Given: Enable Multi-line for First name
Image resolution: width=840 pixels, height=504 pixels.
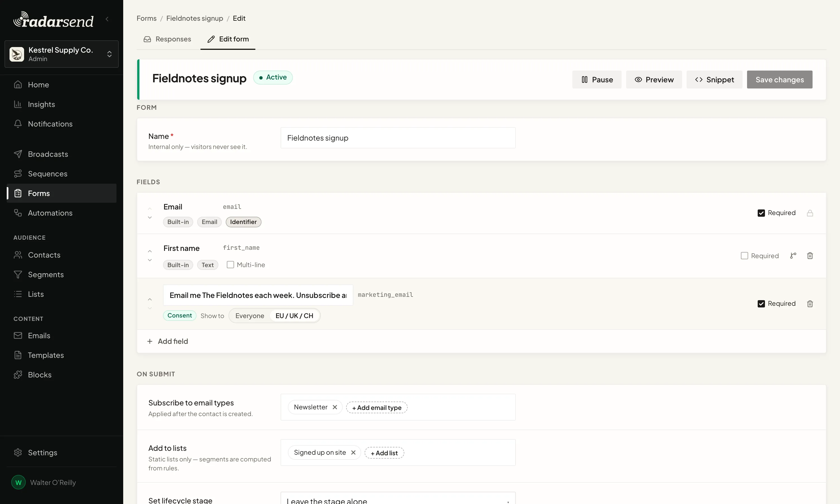Looking at the screenshot, I should click(230, 265).
